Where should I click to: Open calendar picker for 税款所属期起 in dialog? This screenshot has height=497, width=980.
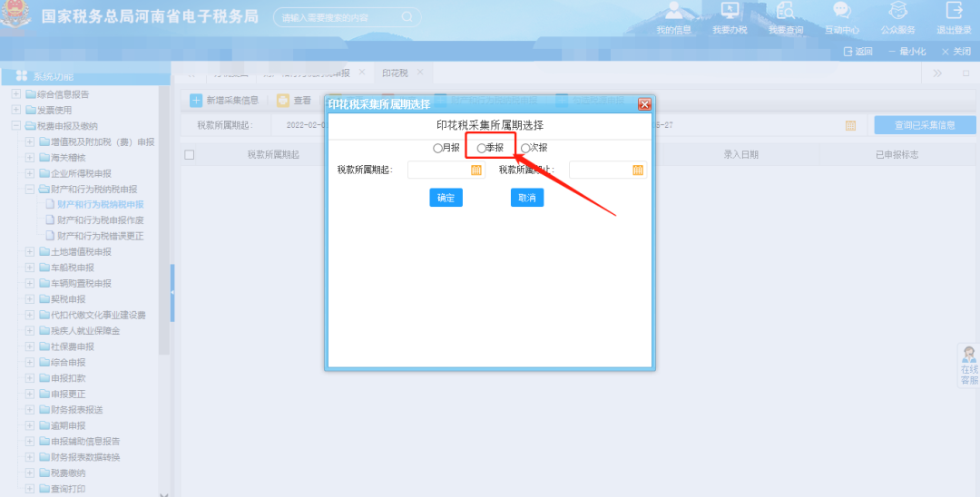point(476,170)
